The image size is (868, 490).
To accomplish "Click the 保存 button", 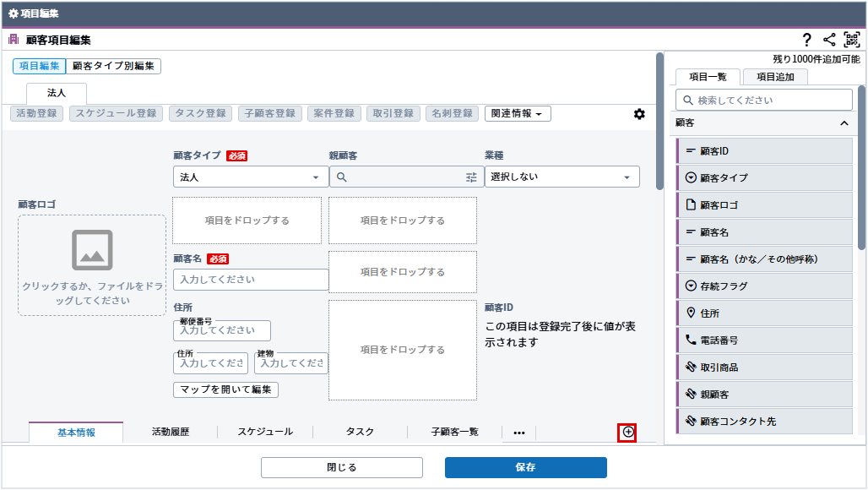I will [x=525, y=467].
